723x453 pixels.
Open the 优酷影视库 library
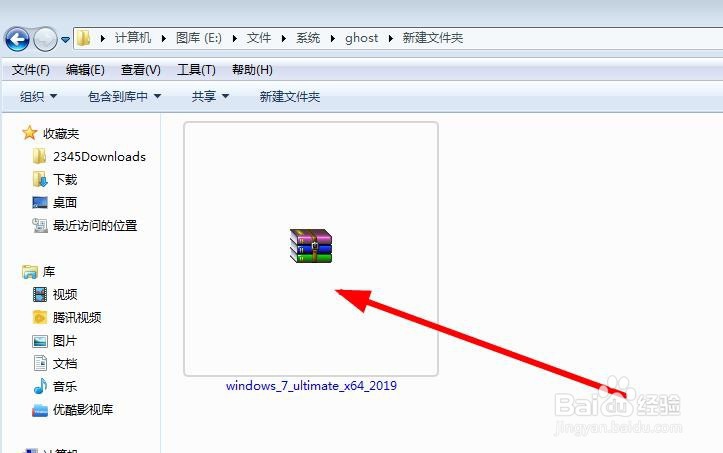(x=83, y=410)
